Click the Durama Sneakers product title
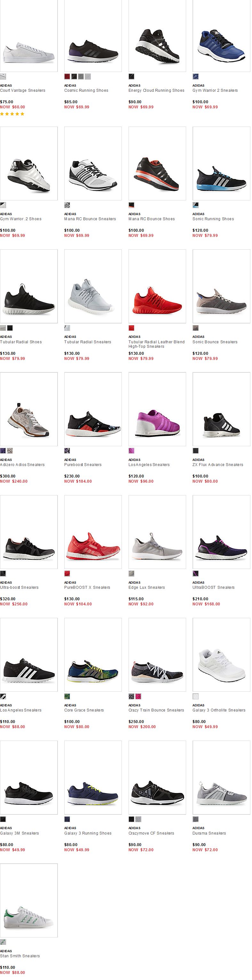Viewport: 252px width, 980px height. tap(209, 833)
